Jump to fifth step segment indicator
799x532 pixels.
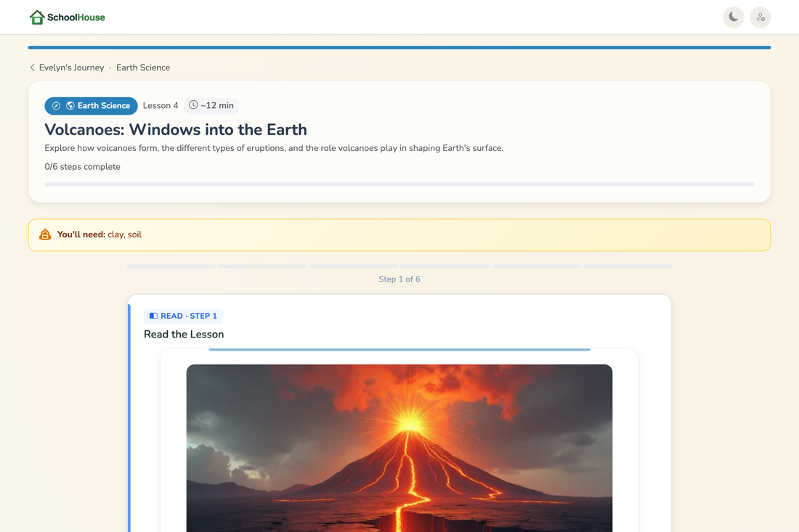537,266
